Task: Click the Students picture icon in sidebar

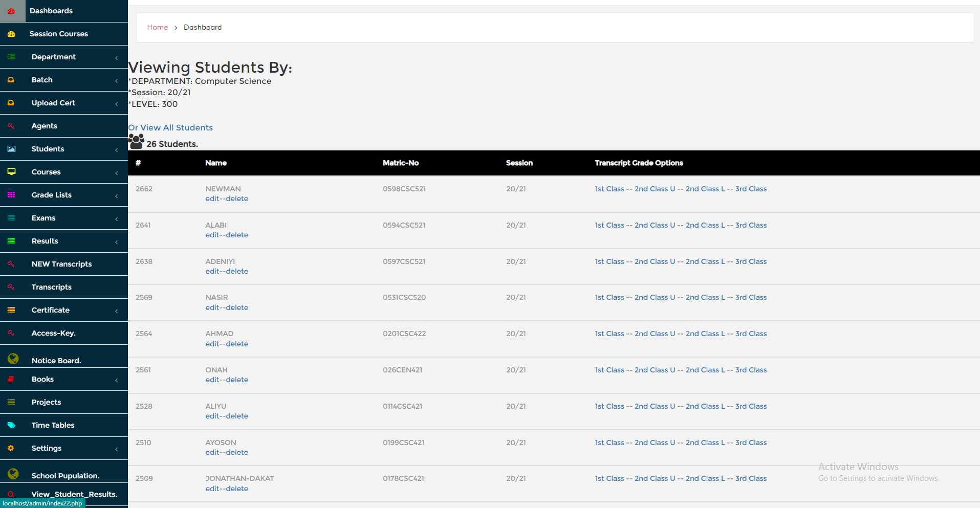Action: point(11,149)
